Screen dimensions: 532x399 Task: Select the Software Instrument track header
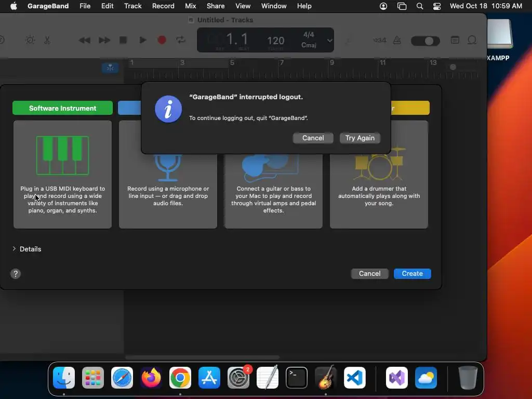(62, 108)
